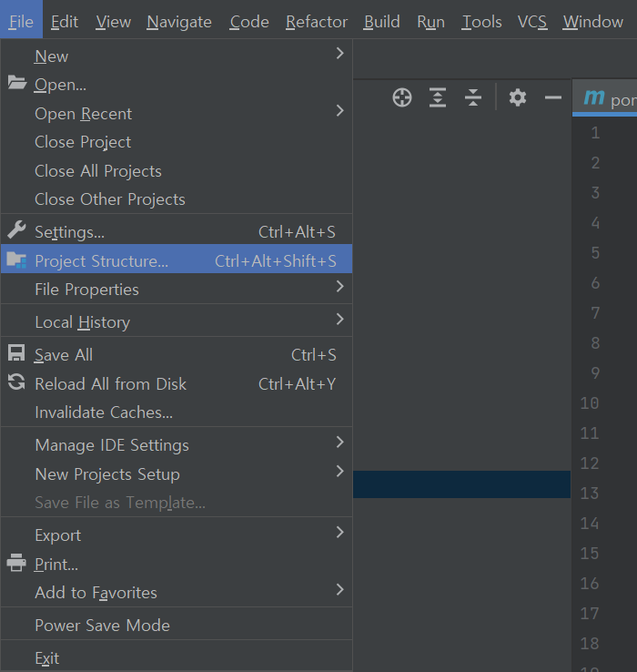Open the Tools menu
The width and height of the screenshot is (637, 672).
point(481,22)
